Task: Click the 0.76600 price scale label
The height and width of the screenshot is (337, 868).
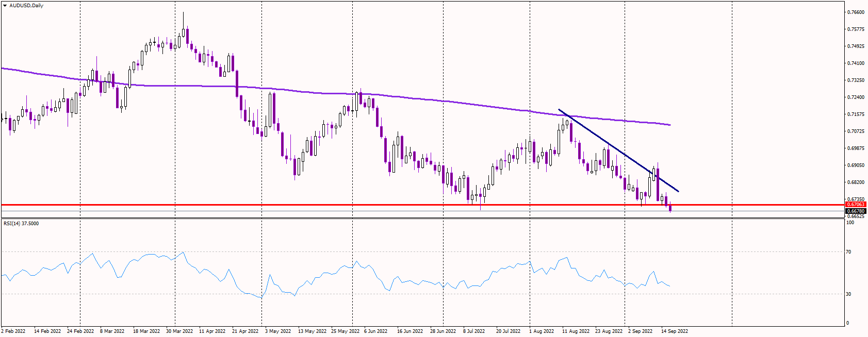Action: [856, 12]
